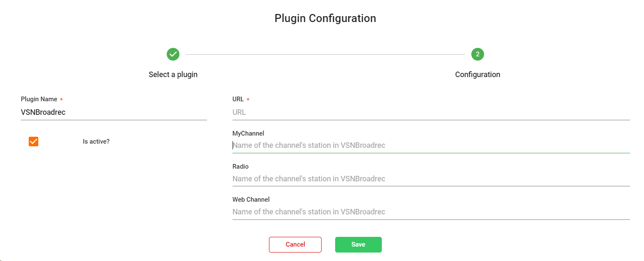Click the completed step checkmark icon
644x261 pixels.
pos(173,54)
